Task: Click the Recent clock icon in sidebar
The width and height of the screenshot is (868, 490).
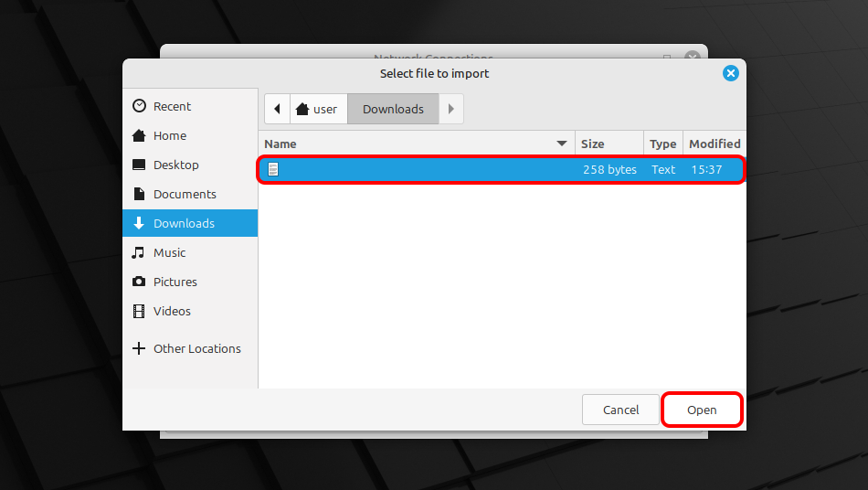Action: click(139, 106)
